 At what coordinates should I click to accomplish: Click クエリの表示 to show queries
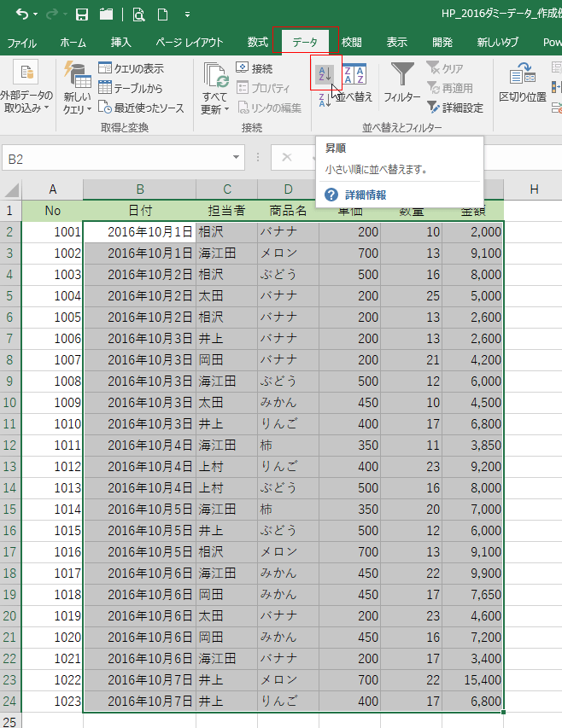pyautogui.click(x=130, y=68)
